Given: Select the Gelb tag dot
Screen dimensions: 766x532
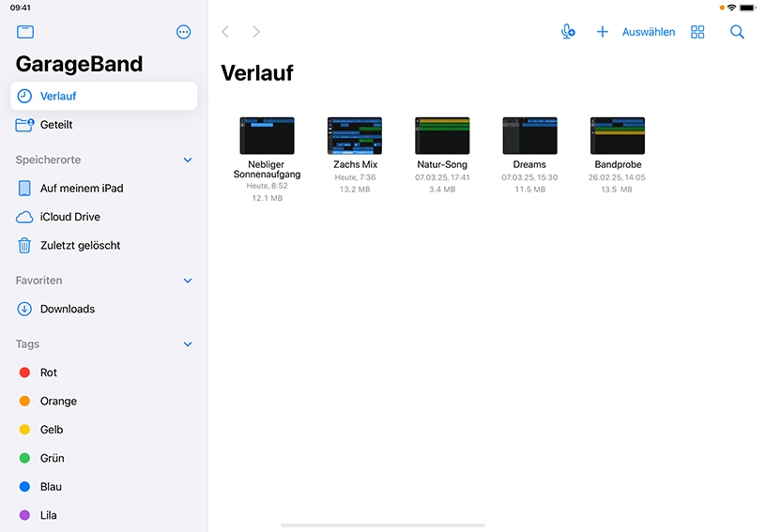Looking at the screenshot, I should (24, 430).
